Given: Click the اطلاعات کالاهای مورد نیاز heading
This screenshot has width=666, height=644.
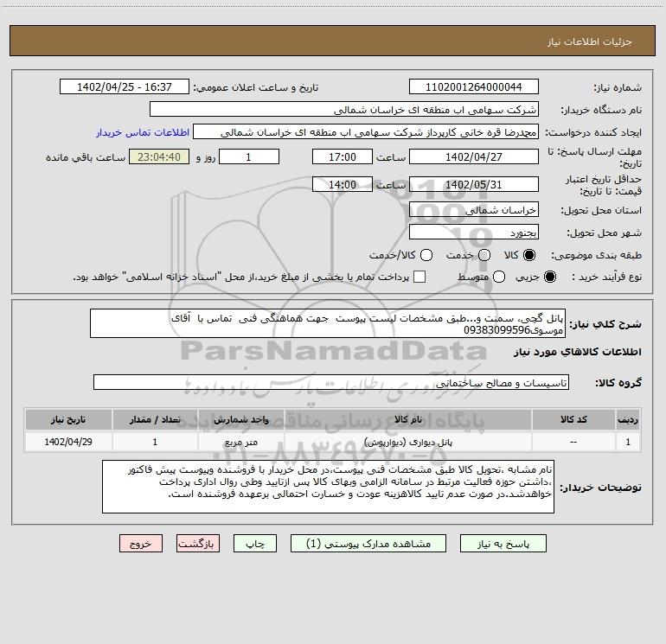Looking at the screenshot, I should 578,352.
